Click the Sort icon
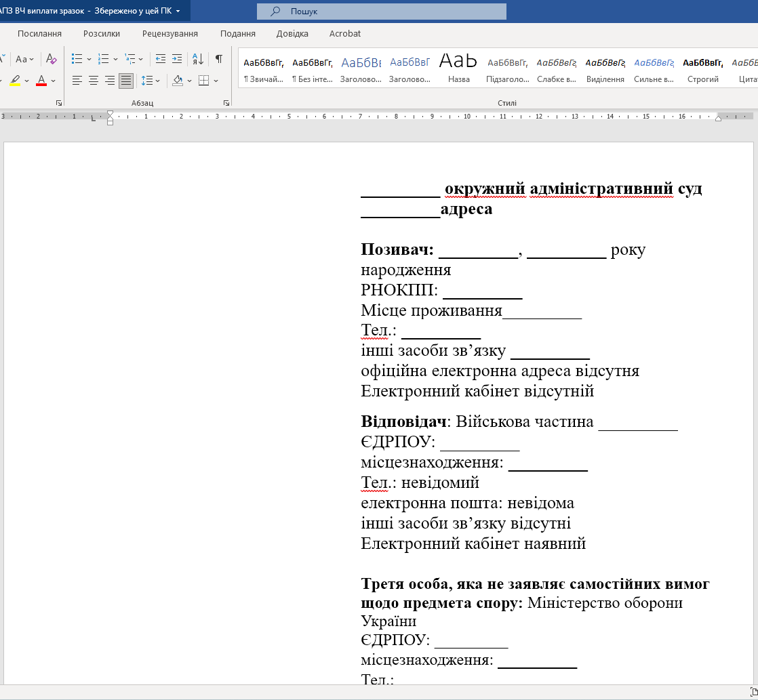 point(198,59)
